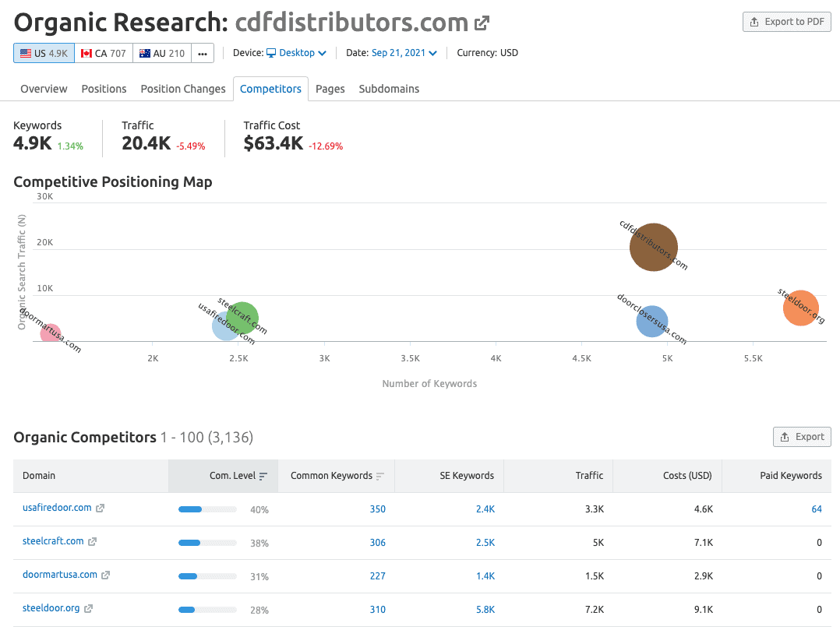This screenshot has width=840, height=630.
Task: Click SE keywords value 5.8K
Action: (485, 610)
